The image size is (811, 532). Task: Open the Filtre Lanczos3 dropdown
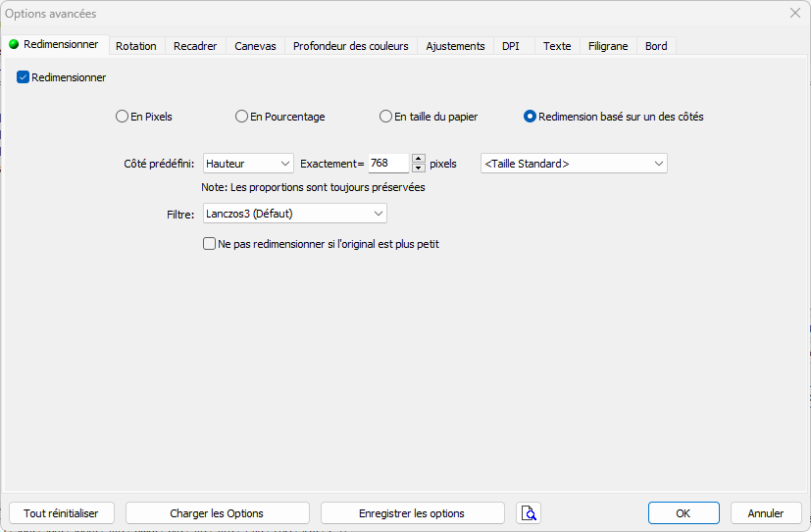294,214
